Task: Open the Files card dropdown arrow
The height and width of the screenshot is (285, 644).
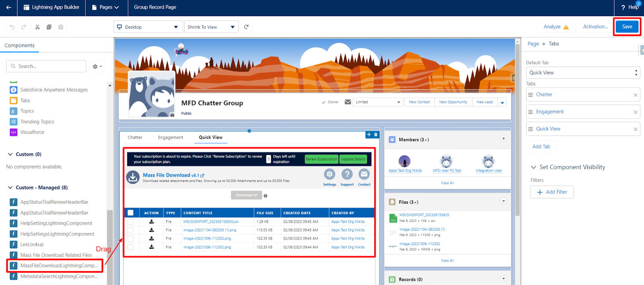Action: coord(504,201)
